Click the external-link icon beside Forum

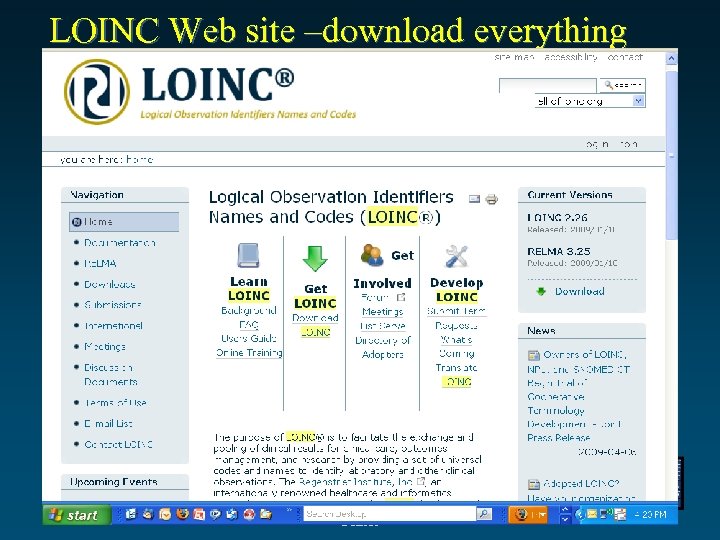(x=401, y=297)
